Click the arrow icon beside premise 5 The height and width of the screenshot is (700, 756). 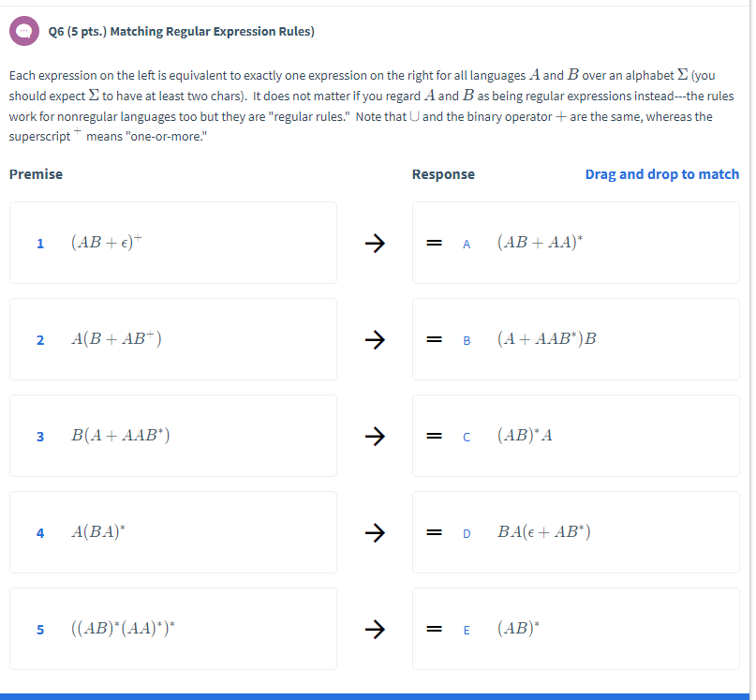coord(375,629)
